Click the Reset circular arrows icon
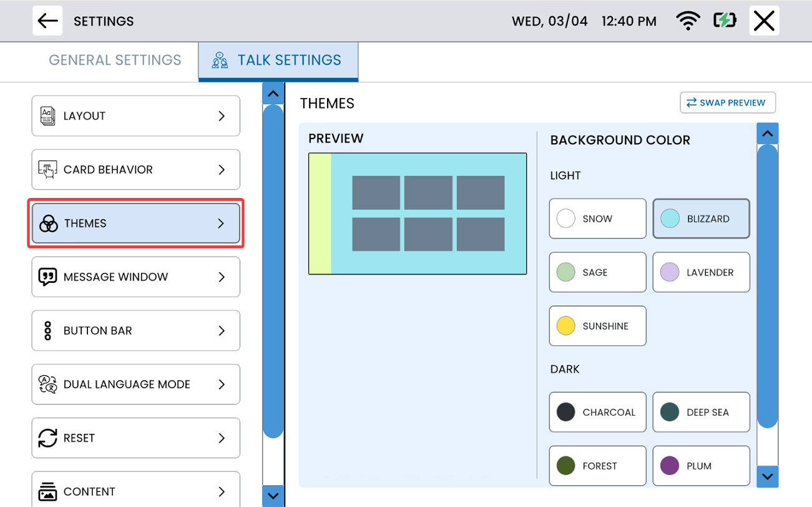 point(48,438)
